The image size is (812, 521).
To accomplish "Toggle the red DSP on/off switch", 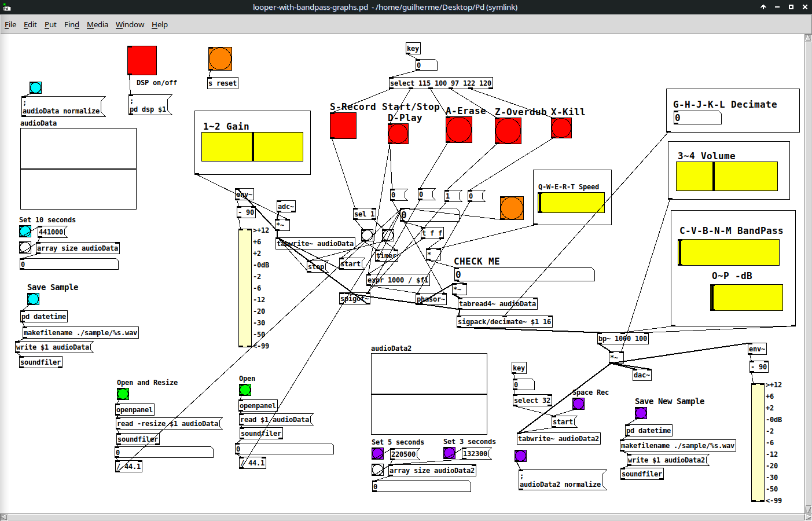I will coord(142,61).
